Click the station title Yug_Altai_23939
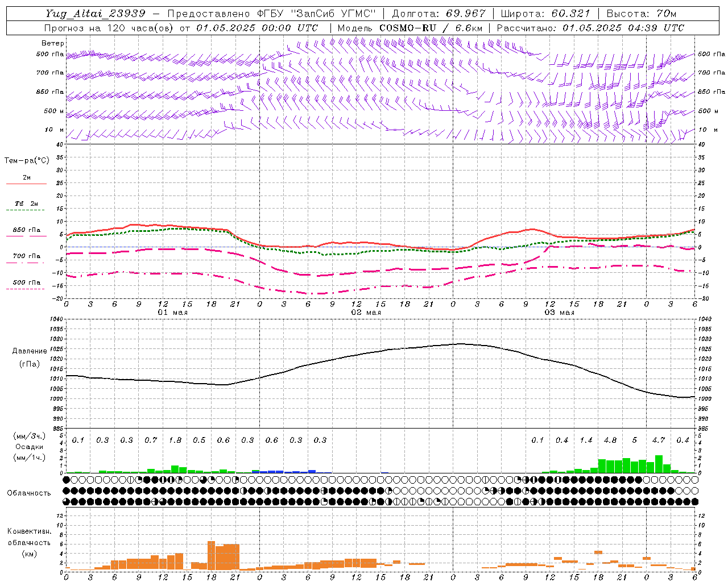728x582 pixels. click(x=96, y=14)
